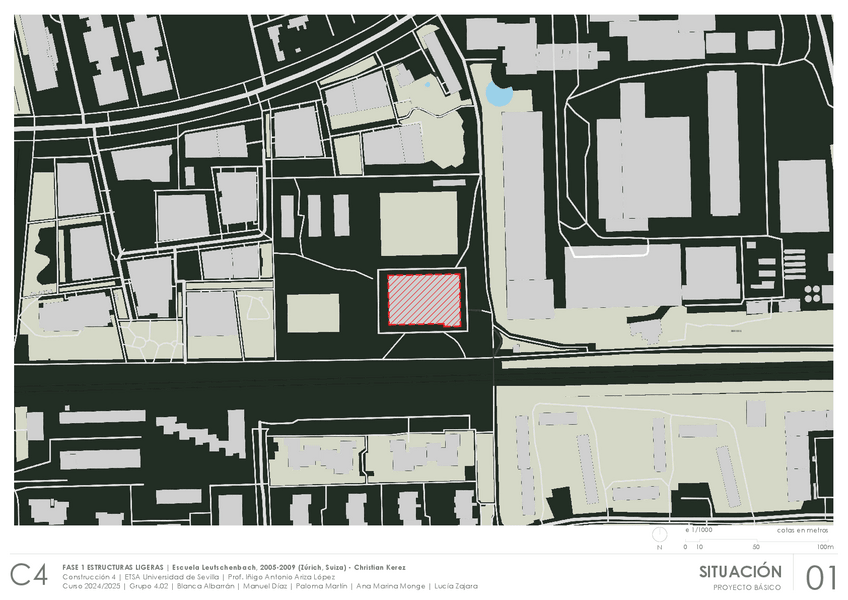This screenshot has height=600, width=848.
Task: Click the cotas en metros note
Action: pos(803,530)
